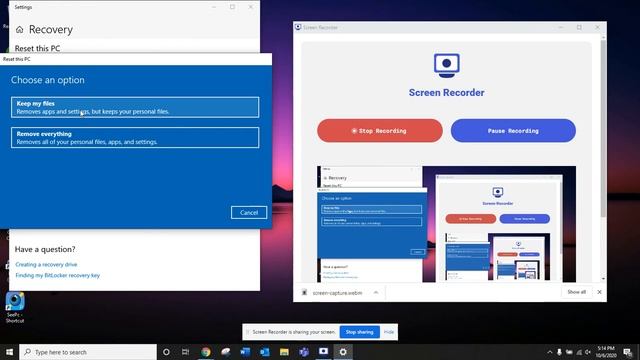Click the screen-capture.webm download item
The width and height of the screenshot is (640, 360).
click(337, 293)
